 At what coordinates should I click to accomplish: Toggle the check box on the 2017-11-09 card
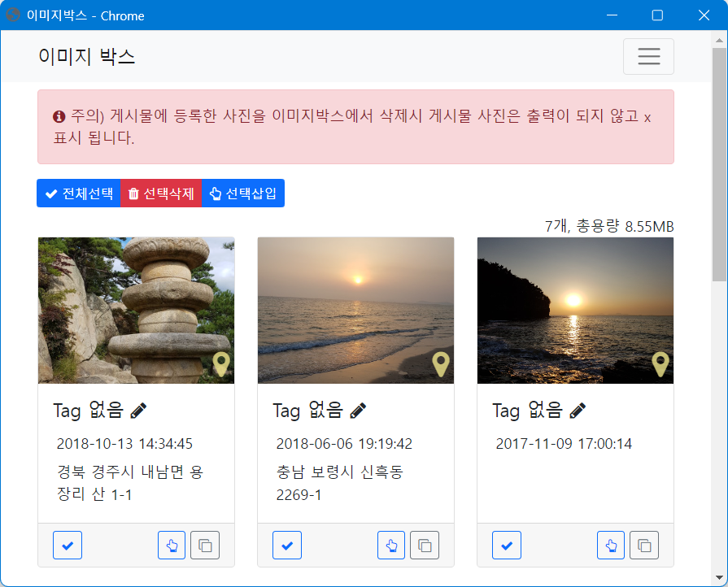[x=507, y=545]
